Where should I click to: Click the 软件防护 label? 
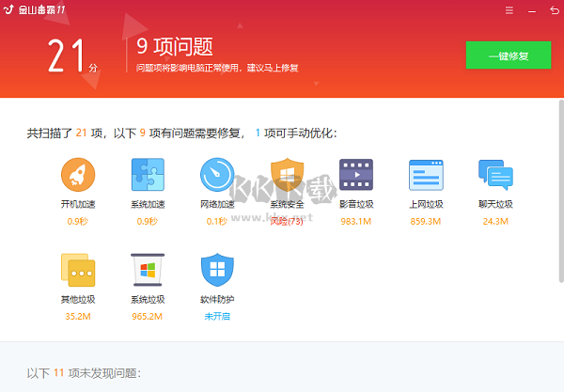tap(217, 299)
